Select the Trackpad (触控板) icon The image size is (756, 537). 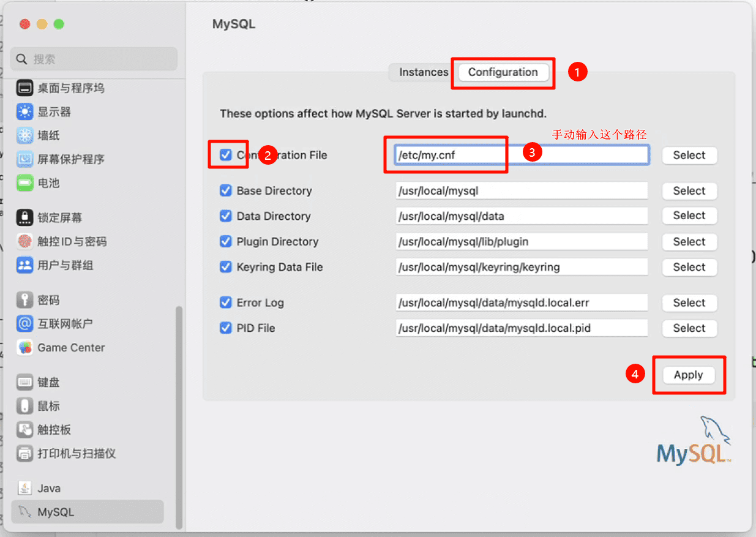tap(24, 430)
